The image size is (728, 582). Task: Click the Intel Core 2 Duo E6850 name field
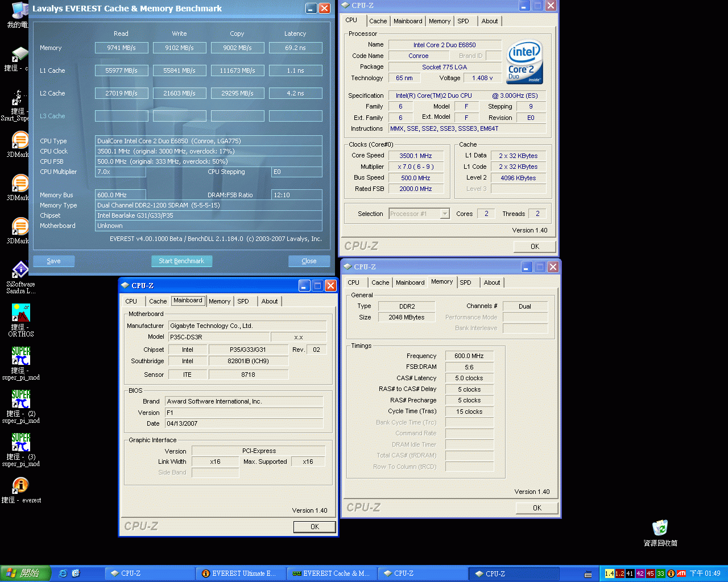445,45
